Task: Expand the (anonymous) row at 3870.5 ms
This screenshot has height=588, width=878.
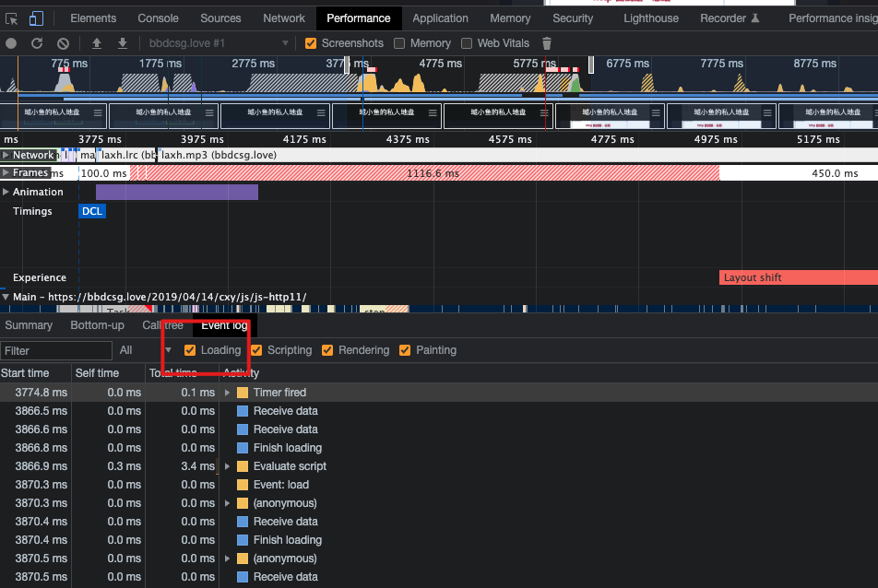Action: click(x=227, y=559)
